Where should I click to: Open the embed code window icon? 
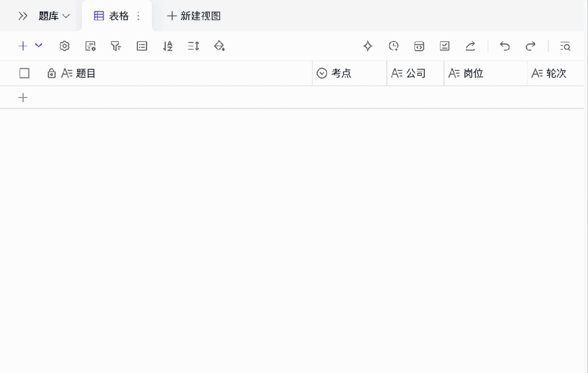click(419, 46)
